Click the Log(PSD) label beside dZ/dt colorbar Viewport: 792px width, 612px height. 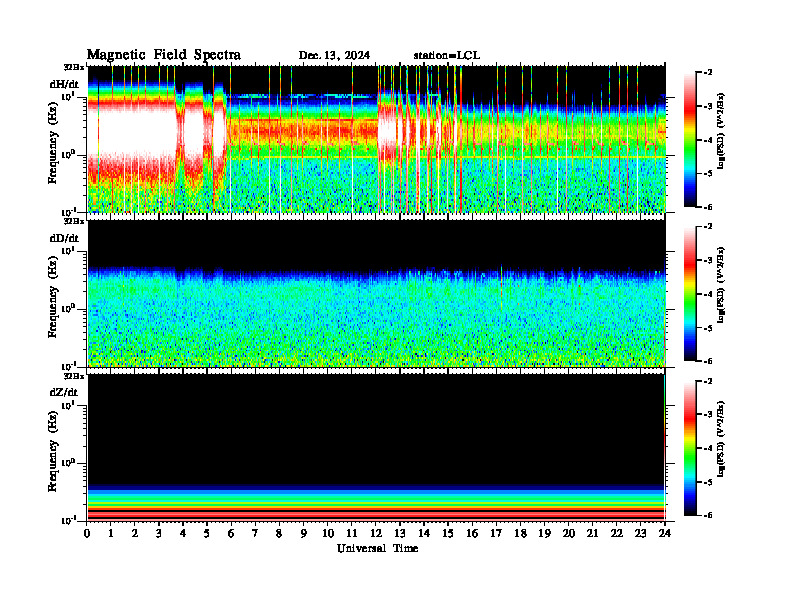pos(721,439)
